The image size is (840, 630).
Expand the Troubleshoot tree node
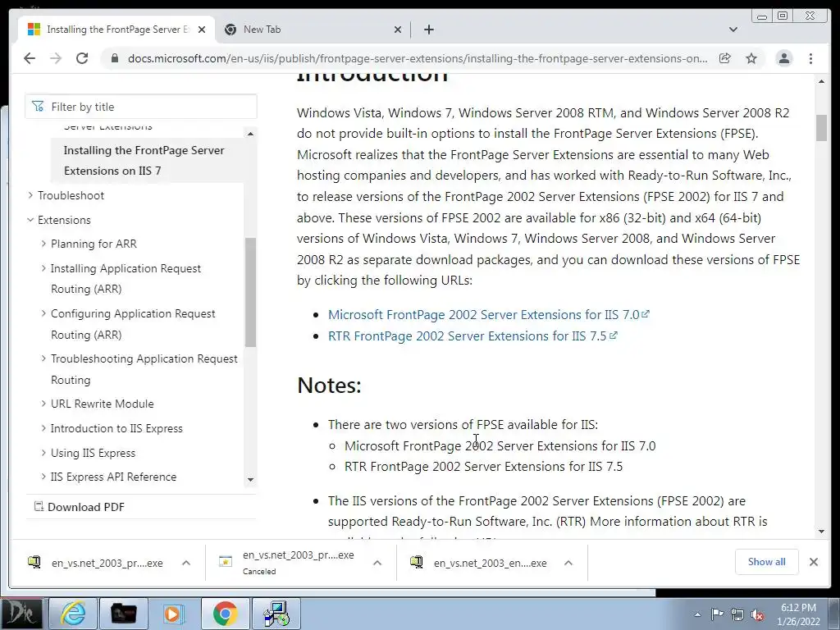point(30,195)
